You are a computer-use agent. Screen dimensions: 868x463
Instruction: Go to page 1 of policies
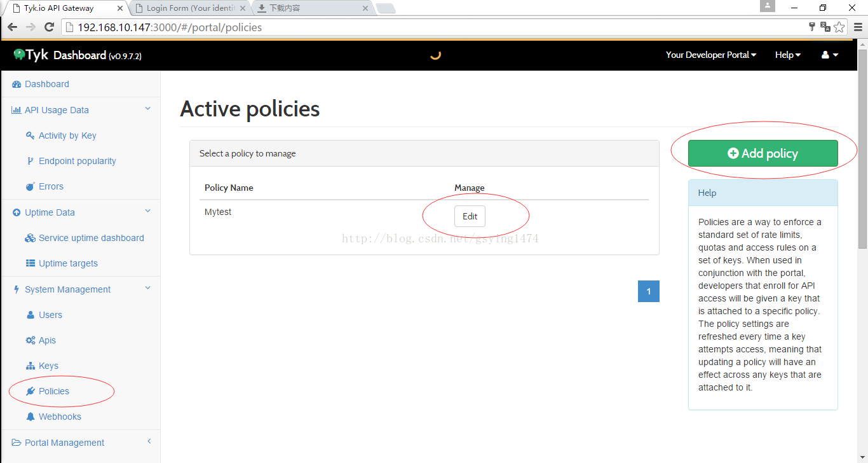(649, 291)
